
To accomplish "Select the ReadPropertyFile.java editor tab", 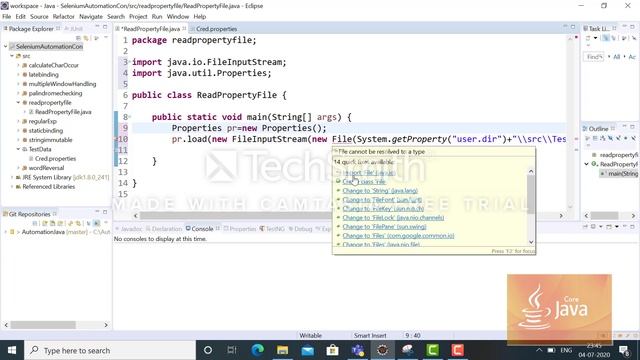I will click(x=150, y=29).
